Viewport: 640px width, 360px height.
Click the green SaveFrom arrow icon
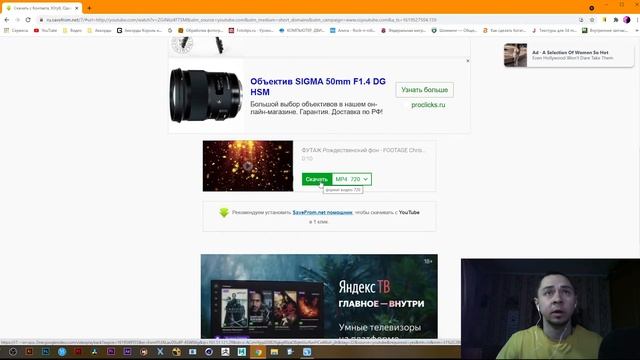(224, 213)
